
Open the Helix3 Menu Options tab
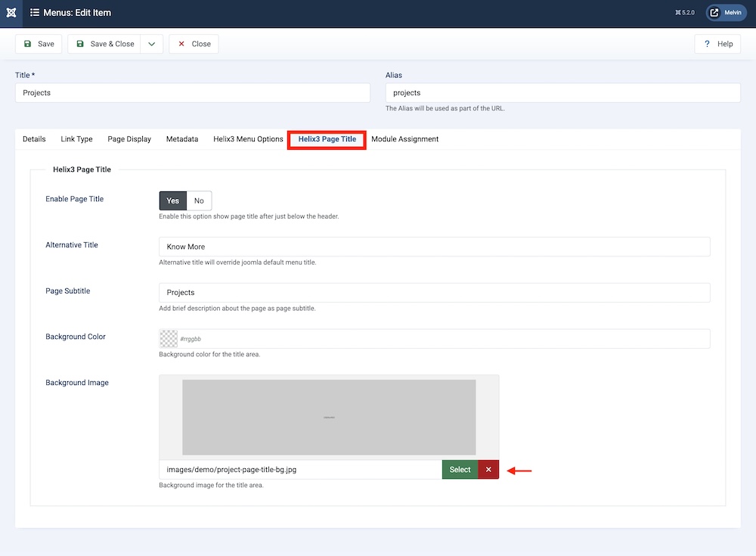click(248, 139)
